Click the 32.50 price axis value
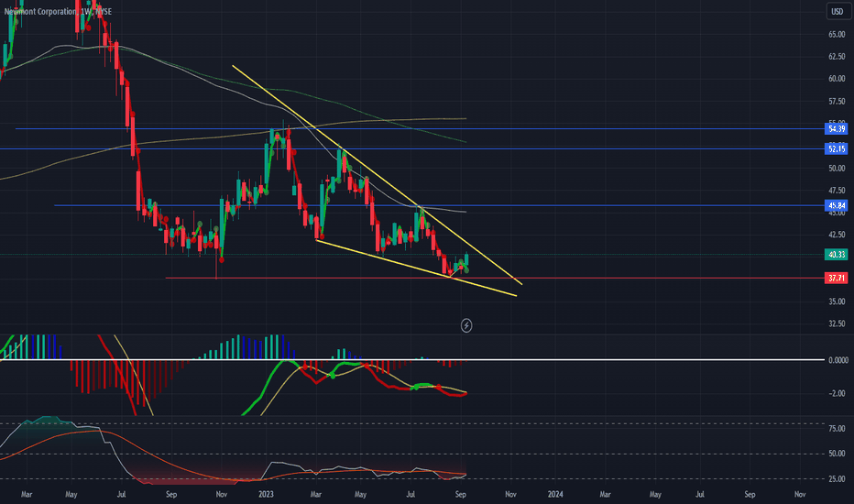Viewport: 854px width, 504px height. click(837, 323)
